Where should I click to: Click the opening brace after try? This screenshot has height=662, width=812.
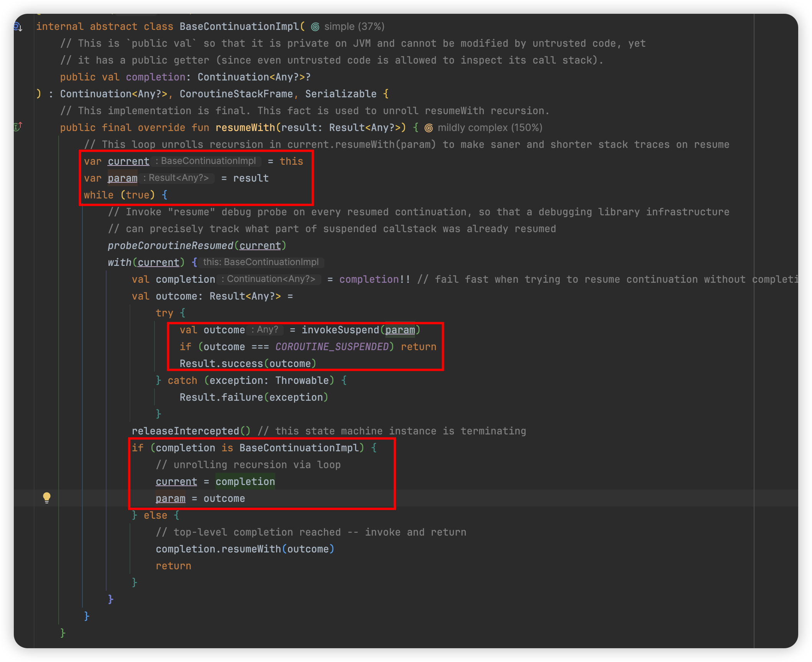coord(183,313)
